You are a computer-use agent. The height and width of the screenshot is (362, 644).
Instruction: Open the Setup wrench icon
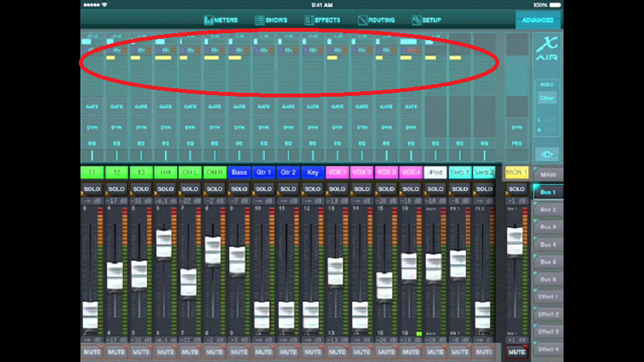pyautogui.click(x=416, y=20)
